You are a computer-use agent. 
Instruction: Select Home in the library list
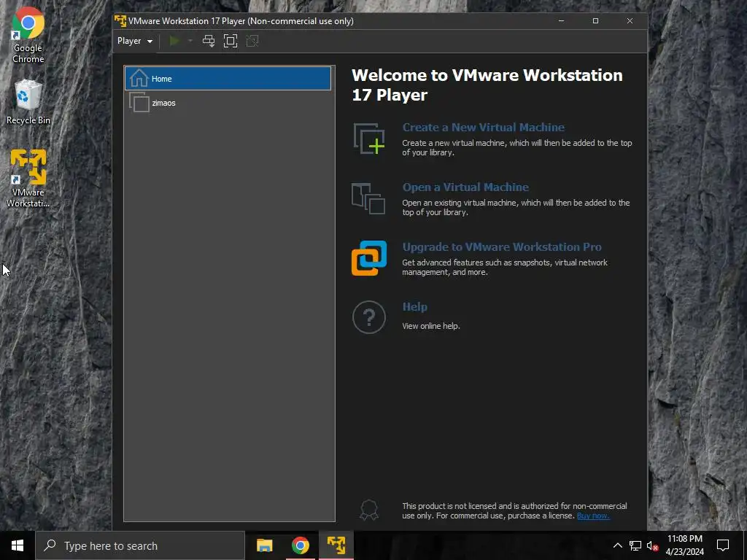coord(228,79)
